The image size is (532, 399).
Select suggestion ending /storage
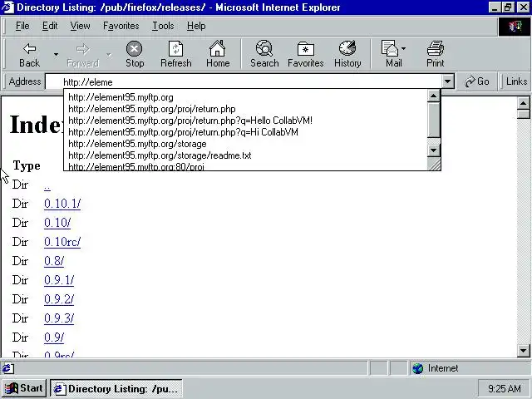click(x=245, y=144)
